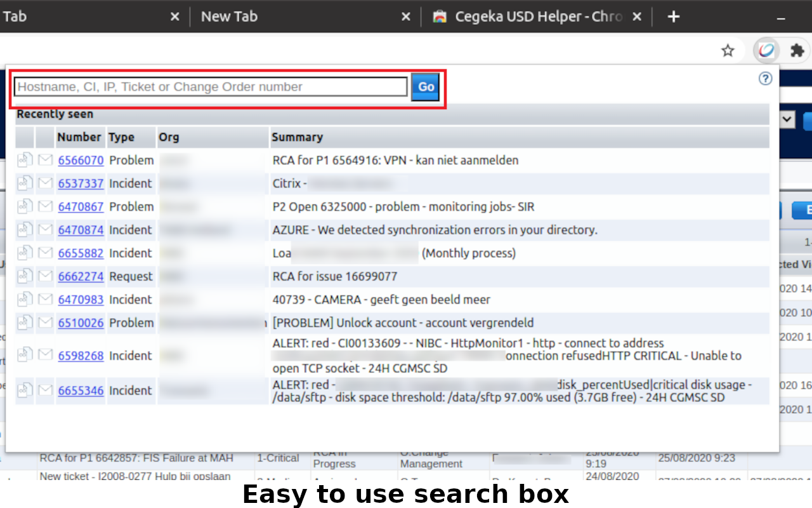Click the Cegeka USD Helper extension icon
This screenshot has width=812, height=508.
point(767,51)
